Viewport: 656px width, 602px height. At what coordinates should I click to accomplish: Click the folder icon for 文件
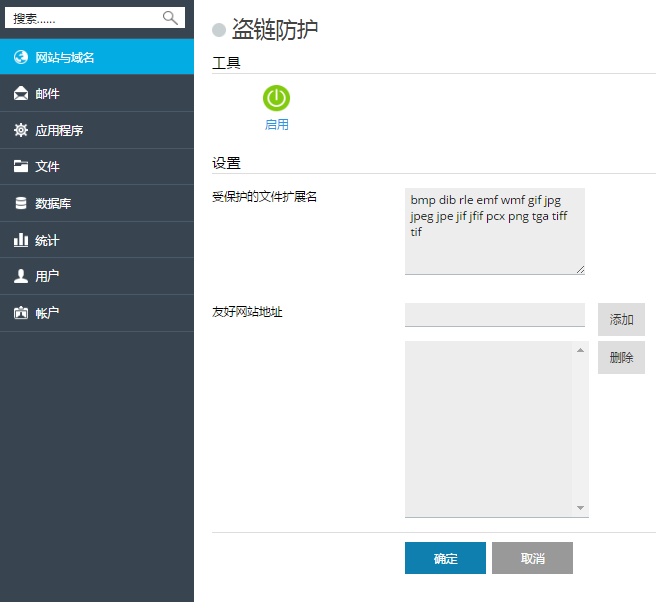click(20, 167)
